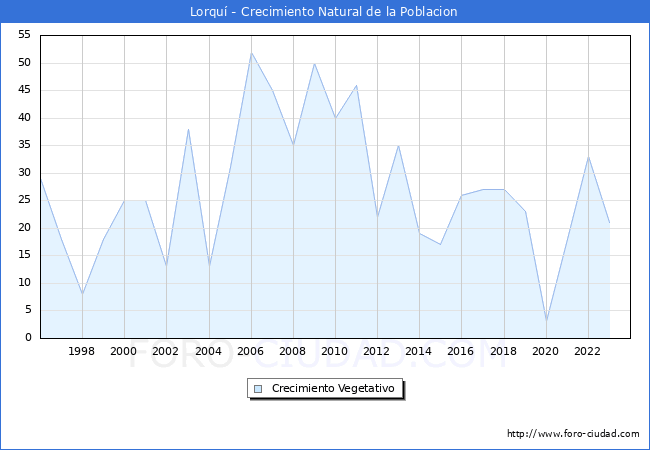Select the 2015 data point at 17
This screenshot has height=450, width=650.
(440, 244)
